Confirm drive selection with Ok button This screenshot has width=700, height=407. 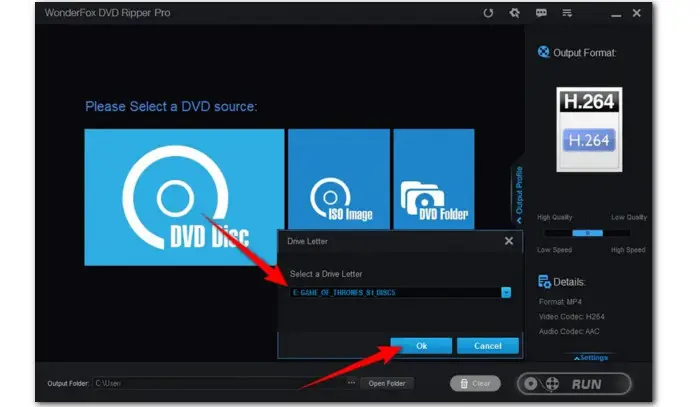(421, 345)
